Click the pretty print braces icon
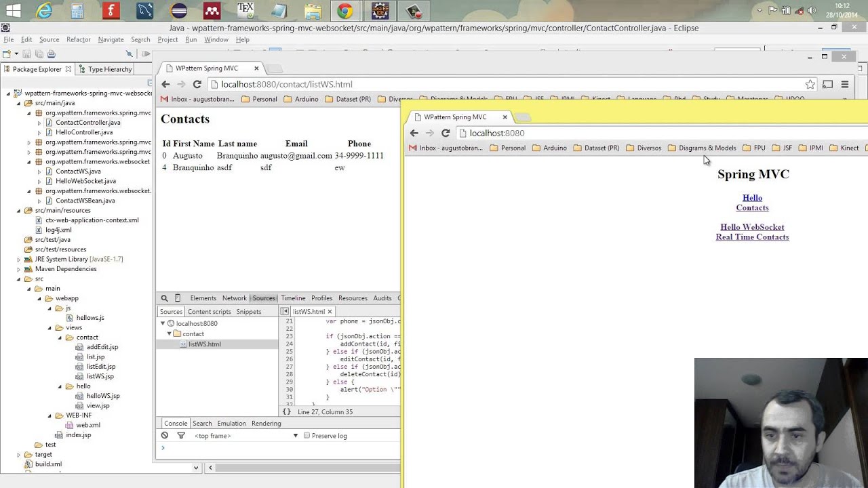868x488 pixels. (x=287, y=412)
